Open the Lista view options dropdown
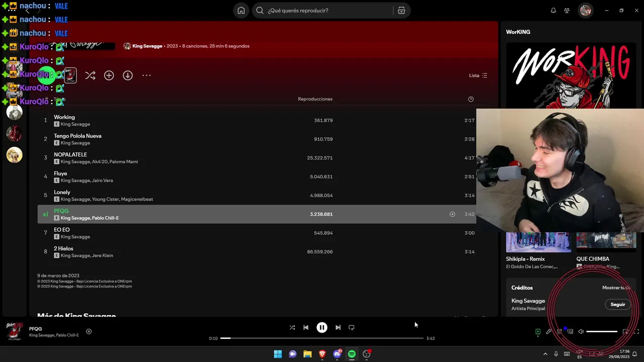Viewport: 644px width, 362px height. (x=478, y=75)
